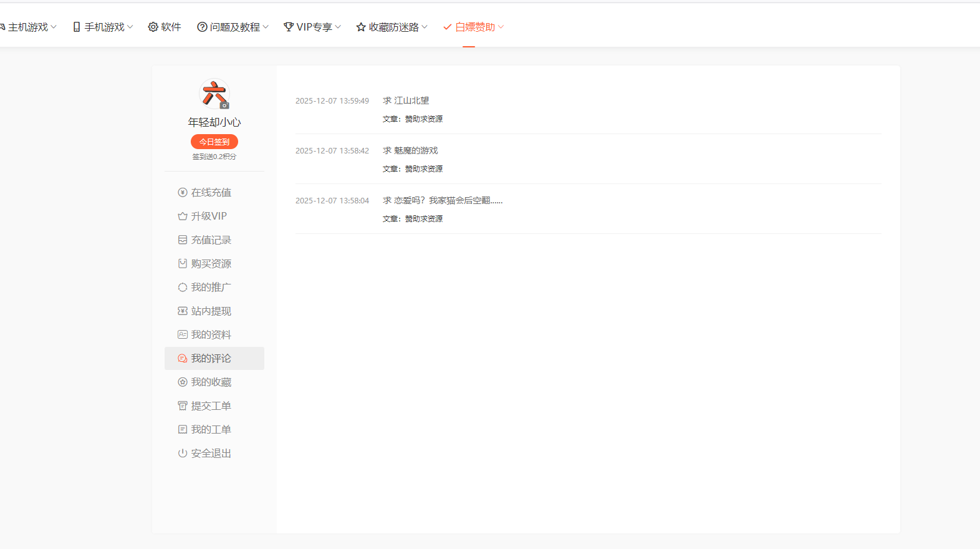Screen dimensions: 980x549
Task: Click the crown icon beside 升级VIP
Action: pyautogui.click(x=183, y=216)
